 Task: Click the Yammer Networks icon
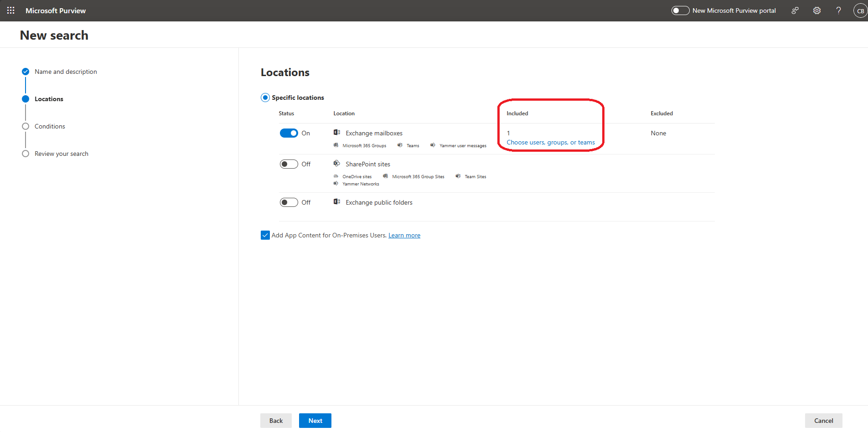(x=336, y=184)
